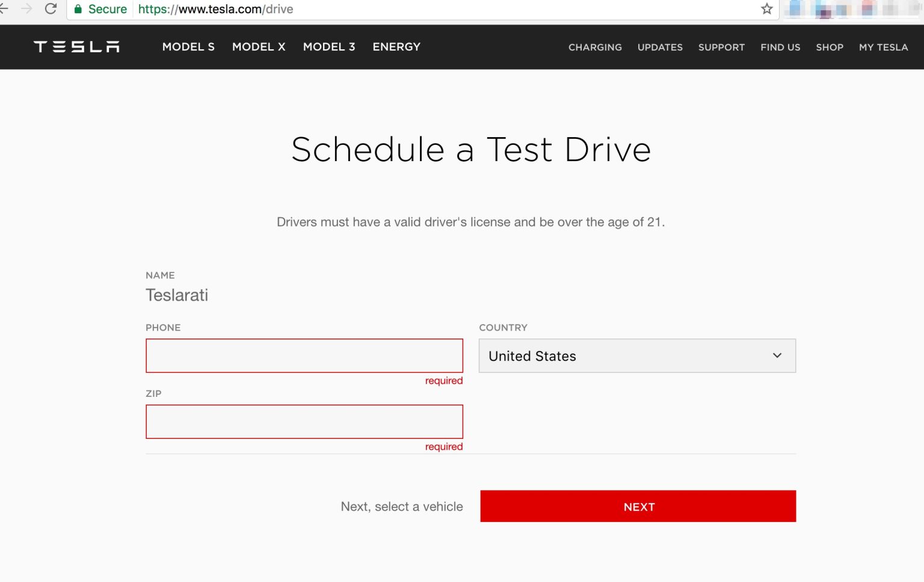This screenshot has width=924, height=582.
Task: Click the browser forward arrow
Action: [x=26, y=9]
